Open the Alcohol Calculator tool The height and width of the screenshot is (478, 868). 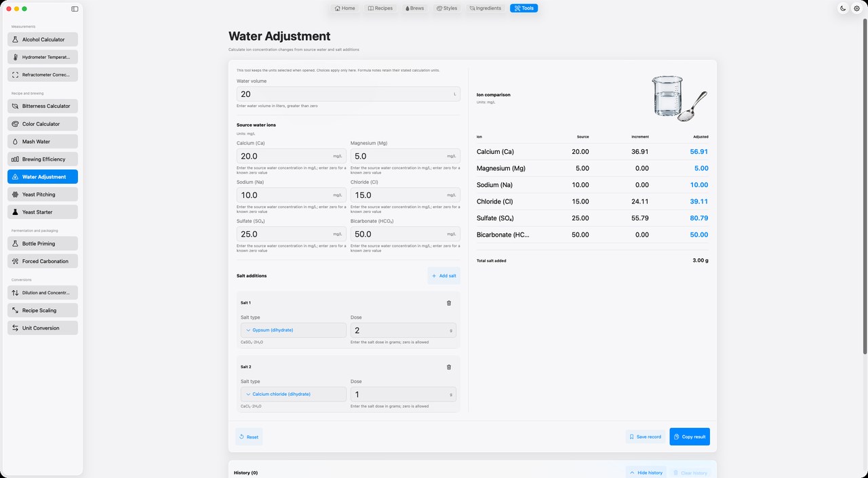pyautogui.click(x=43, y=39)
